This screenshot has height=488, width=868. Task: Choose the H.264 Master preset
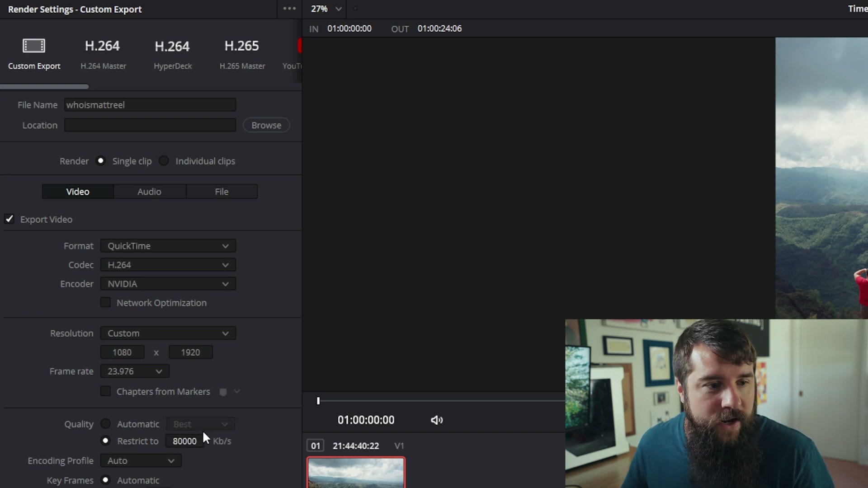pyautogui.click(x=103, y=54)
